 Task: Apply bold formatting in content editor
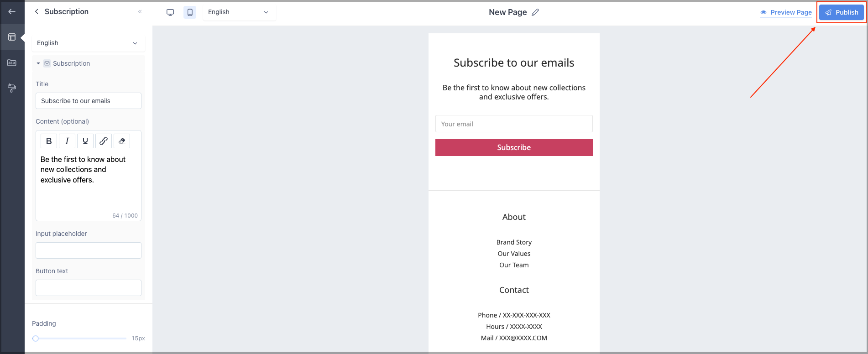click(x=49, y=141)
